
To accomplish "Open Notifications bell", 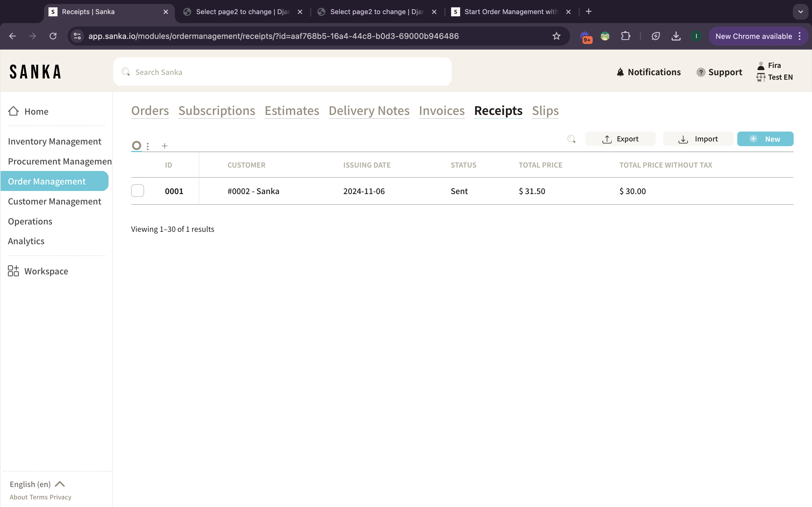I will [620, 72].
